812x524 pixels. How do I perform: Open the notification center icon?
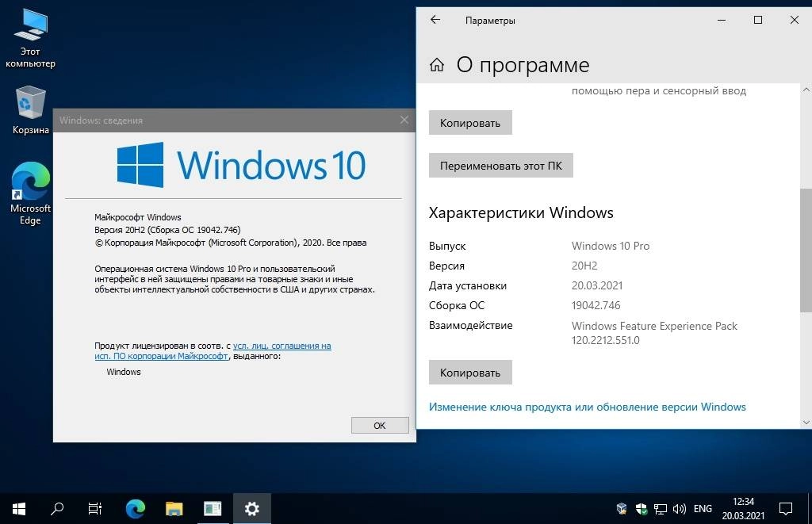(786, 509)
